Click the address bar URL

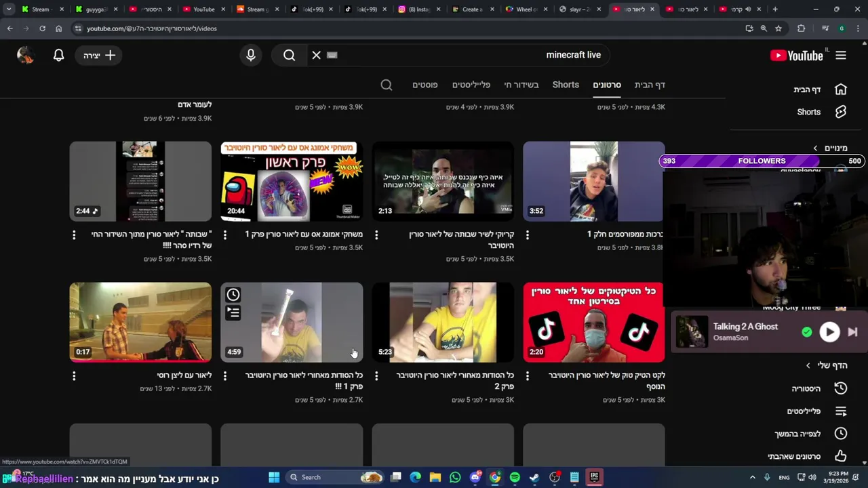152,28
